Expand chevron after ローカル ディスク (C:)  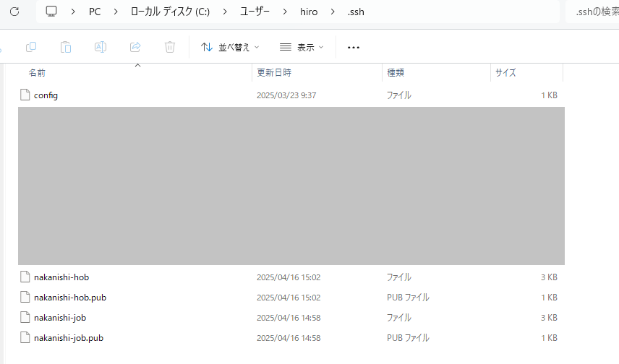click(225, 12)
